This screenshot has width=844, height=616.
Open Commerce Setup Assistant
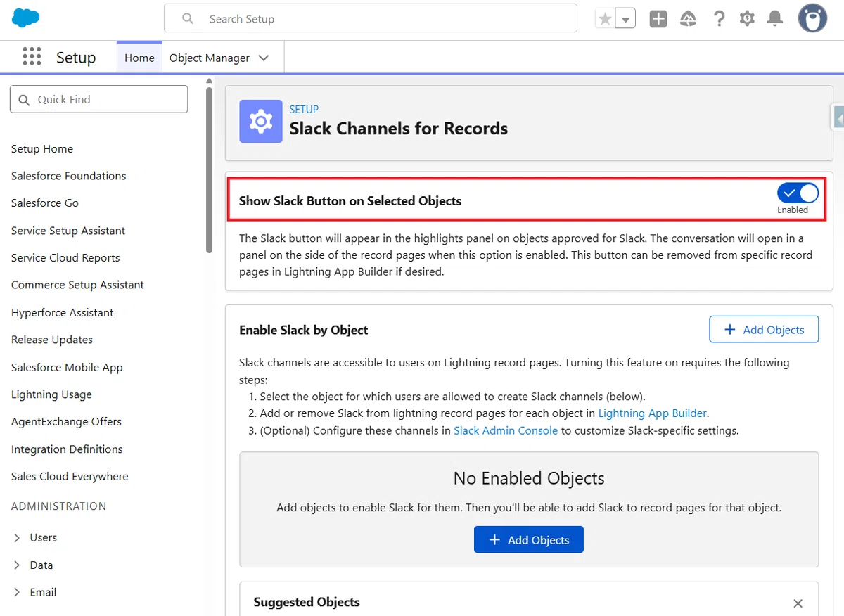tap(77, 285)
